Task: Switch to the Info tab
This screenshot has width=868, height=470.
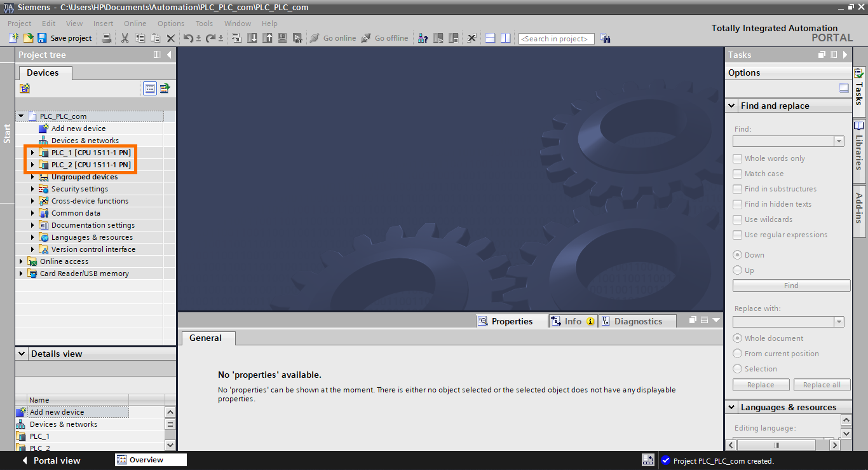Action: tap(573, 321)
